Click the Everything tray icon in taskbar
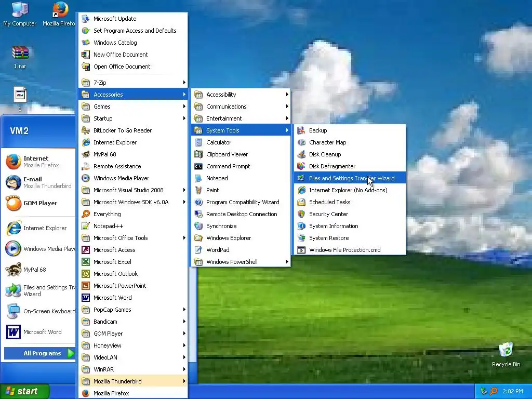 [494, 391]
